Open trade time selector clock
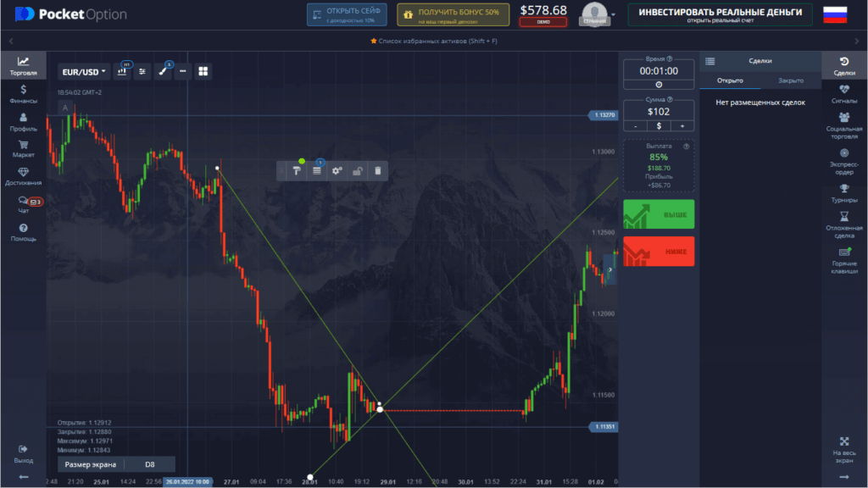The image size is (868, 488). [x=659, y=85]
